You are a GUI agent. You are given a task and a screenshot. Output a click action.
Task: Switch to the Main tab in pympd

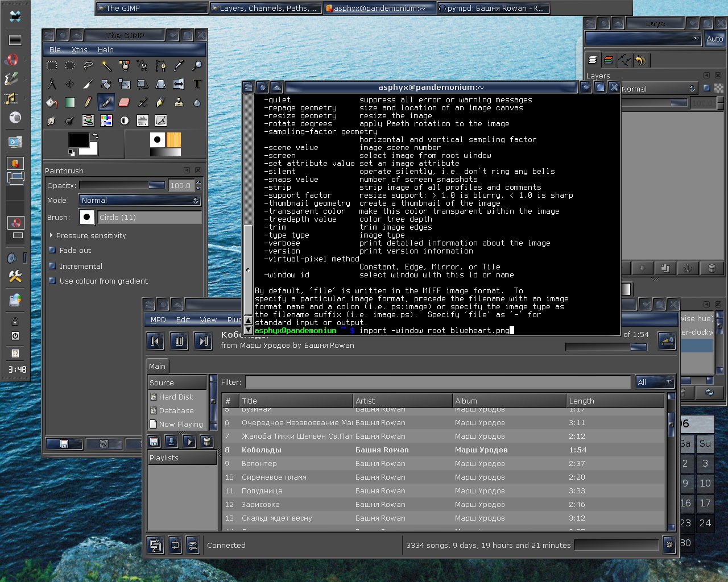(x=157, y=366)
